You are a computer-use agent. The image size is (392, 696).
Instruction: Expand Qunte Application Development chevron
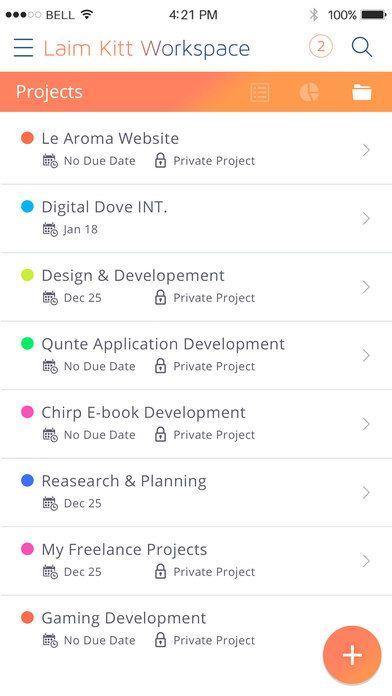click(365, 356)
